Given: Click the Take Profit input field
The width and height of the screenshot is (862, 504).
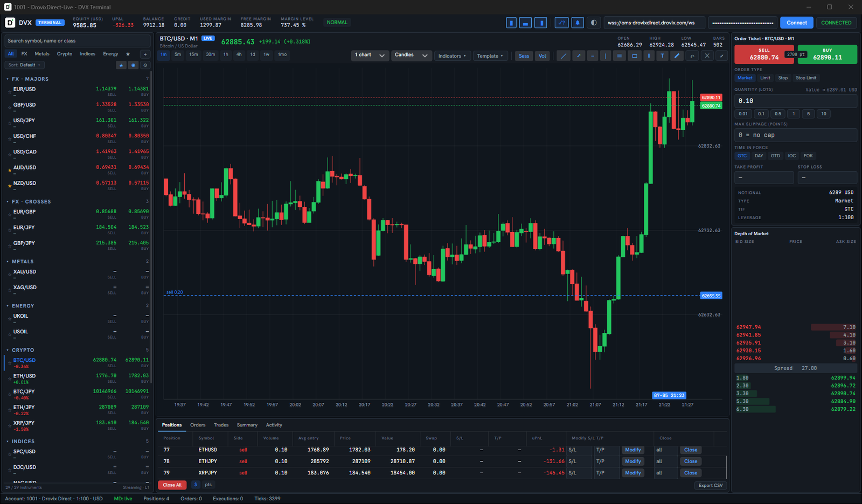Looking at the screenshot, I should coord(764,178).
